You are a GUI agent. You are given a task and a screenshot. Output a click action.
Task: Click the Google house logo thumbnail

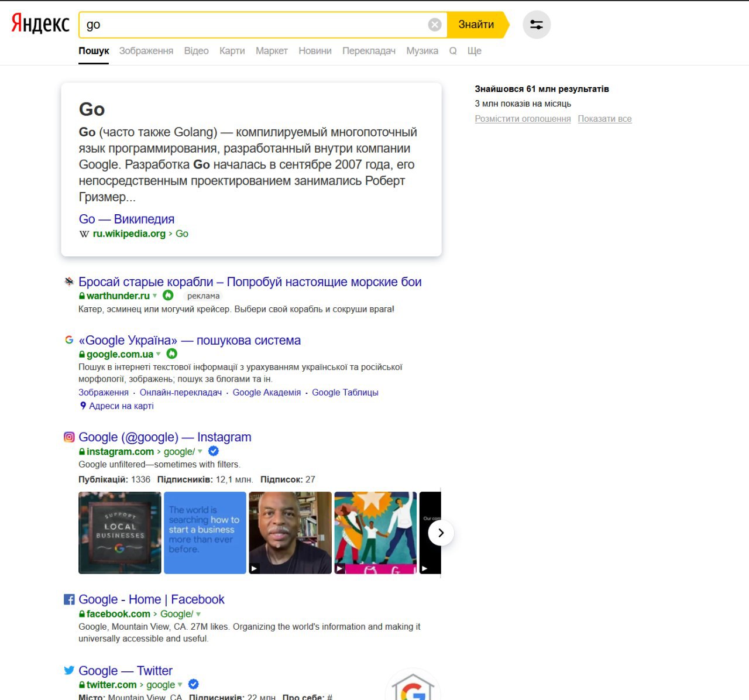[413, 684]
